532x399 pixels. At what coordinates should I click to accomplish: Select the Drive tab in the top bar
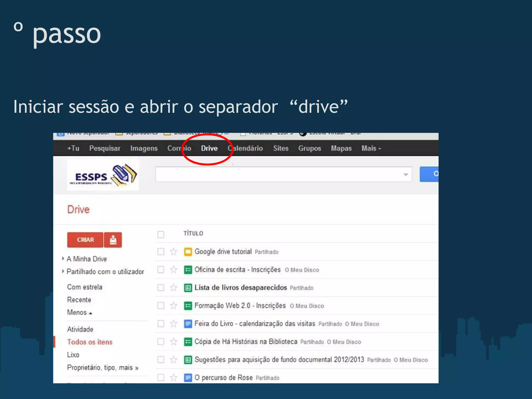(209, 148)
